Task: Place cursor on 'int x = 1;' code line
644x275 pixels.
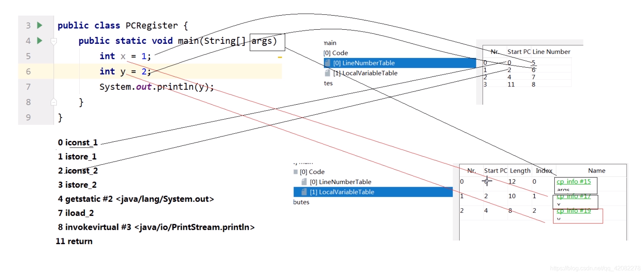Action: [x=125, y=56]
